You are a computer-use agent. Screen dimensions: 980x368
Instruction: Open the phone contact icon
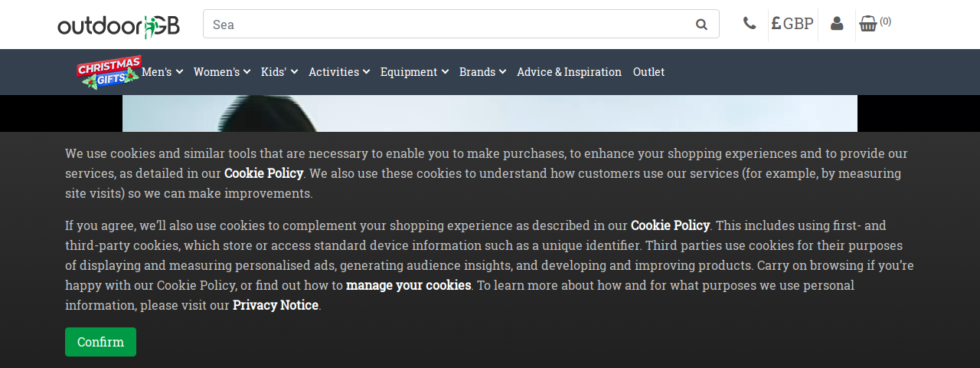[x=750, y=24]
